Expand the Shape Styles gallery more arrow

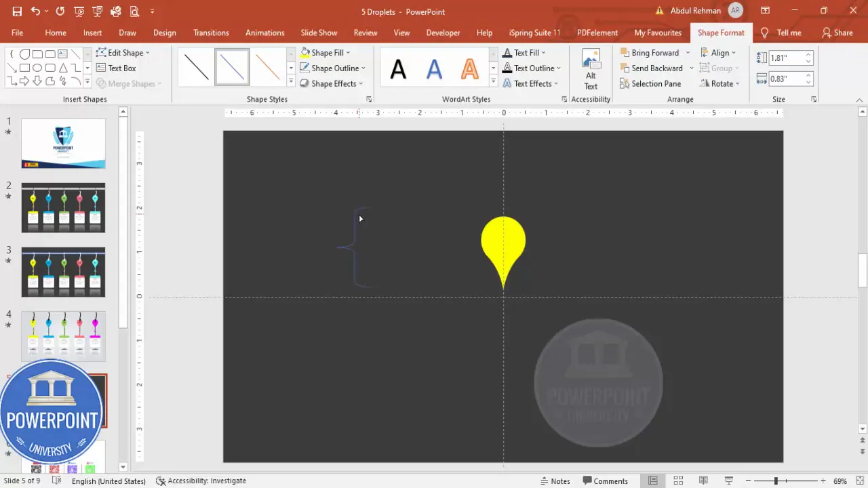click(x=291, y=81)
